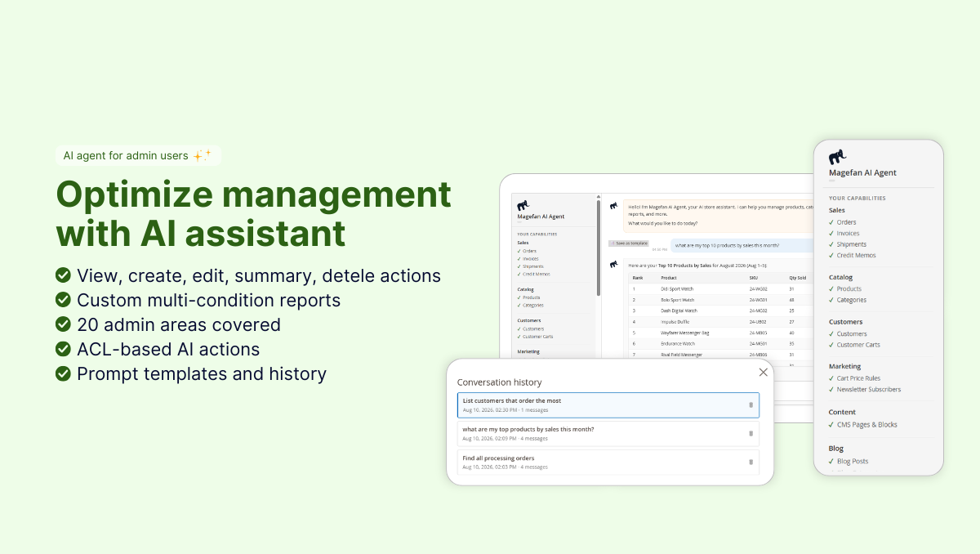Click the Save as template button
The height and width of the screenshot is (554, 980).
(628, 243)
